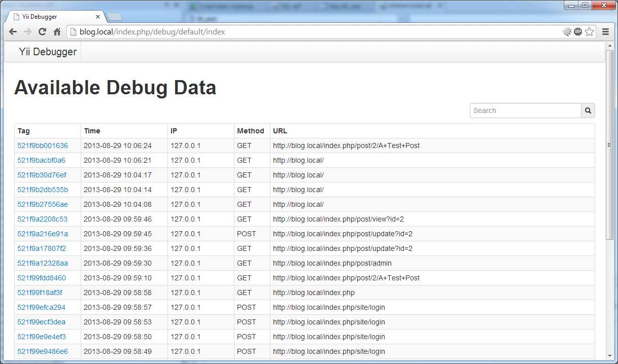618x364 pixels.
Task: Click URL http://blog.local/index.php/post/admin
Action: click(x=332, y=263)
